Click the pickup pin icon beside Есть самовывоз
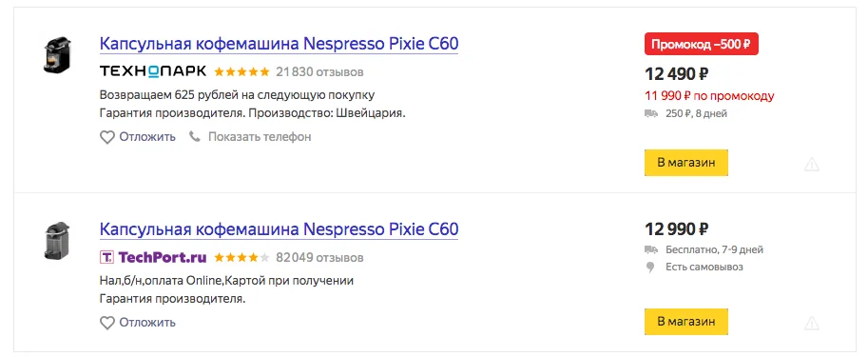Image resolution: width=868 pixels, height=357 pixels. (650, 268)
